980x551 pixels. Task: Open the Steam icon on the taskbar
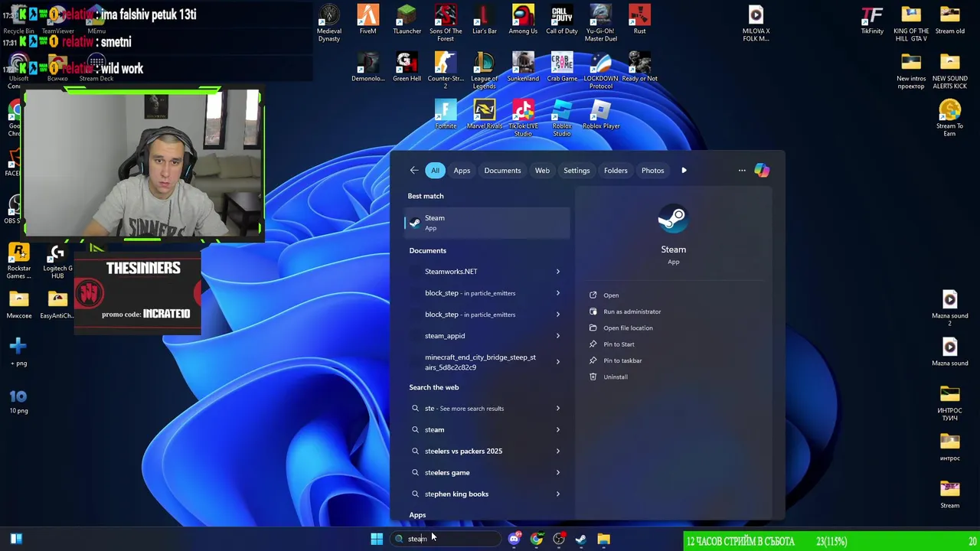[581, 539]
